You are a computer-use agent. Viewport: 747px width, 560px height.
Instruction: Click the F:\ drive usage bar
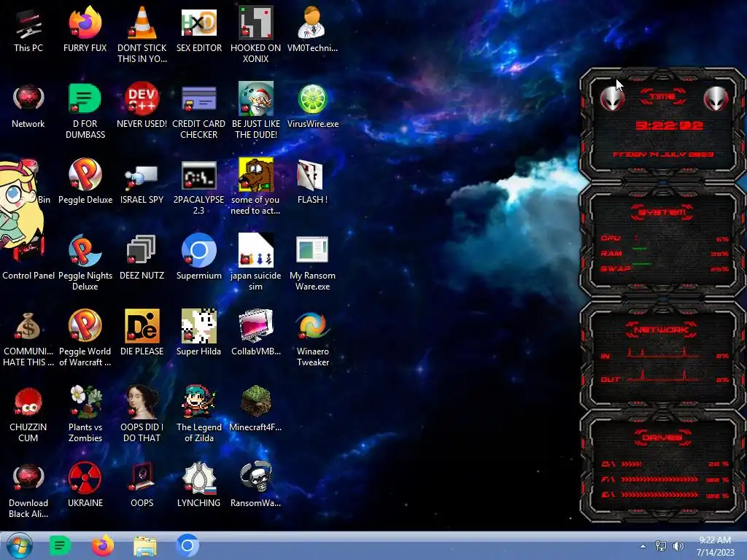659,480
